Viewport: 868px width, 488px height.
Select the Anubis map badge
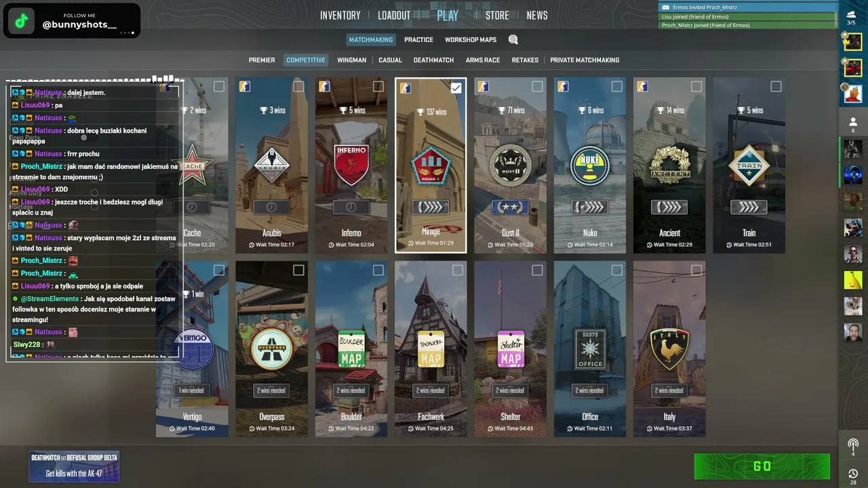point(271,165)
